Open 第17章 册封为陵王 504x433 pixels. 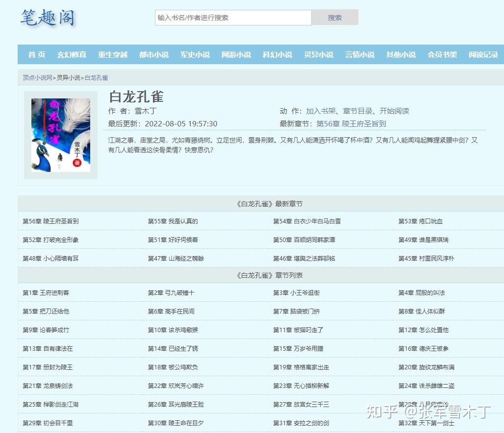48,367
